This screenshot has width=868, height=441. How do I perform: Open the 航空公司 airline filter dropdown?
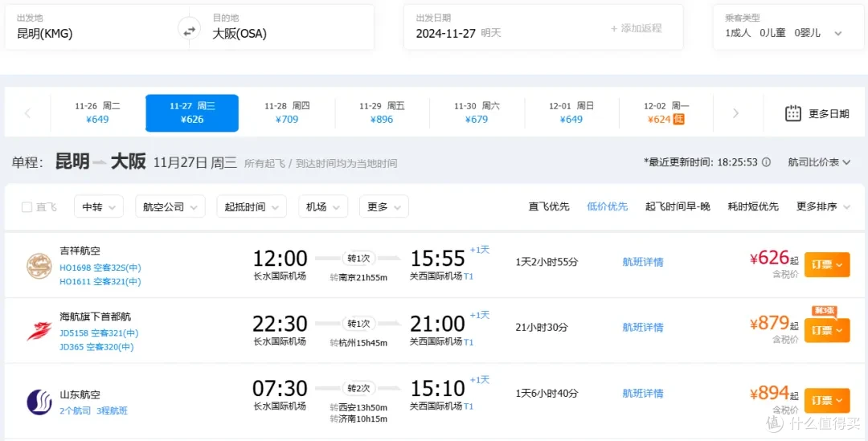[x=170, y=207]
